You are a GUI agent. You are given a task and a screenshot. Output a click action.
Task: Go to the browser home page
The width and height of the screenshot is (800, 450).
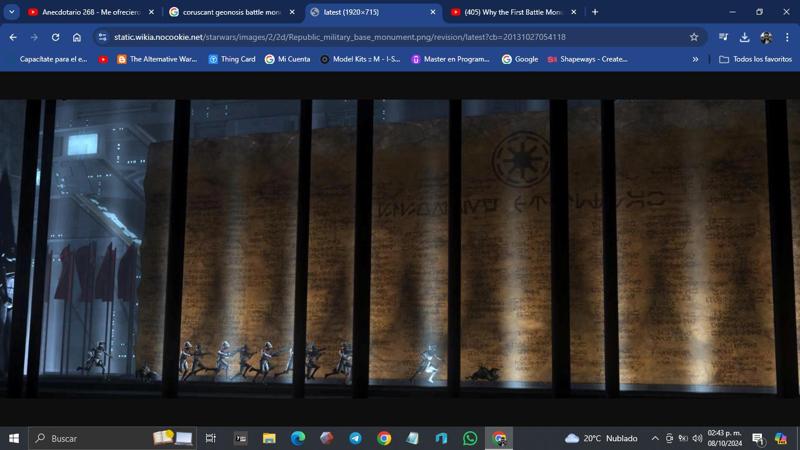tap(77, 37)
